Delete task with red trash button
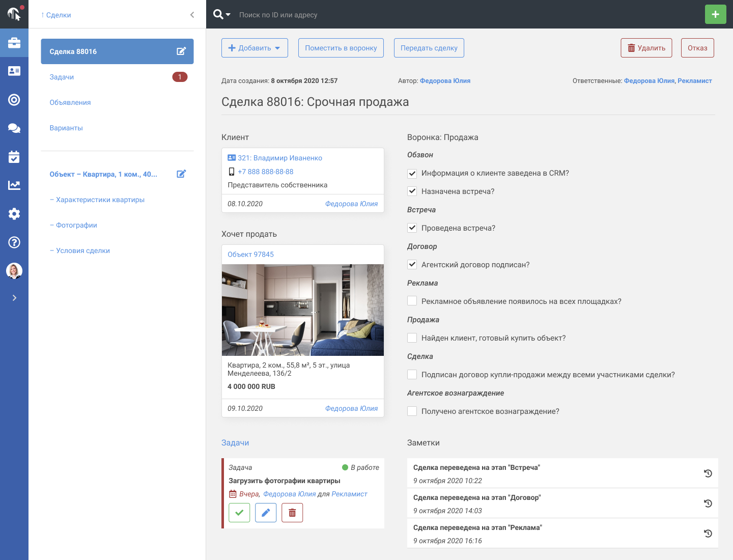The height and width of the screenshot is (560, 733). [x=292, y=513]
